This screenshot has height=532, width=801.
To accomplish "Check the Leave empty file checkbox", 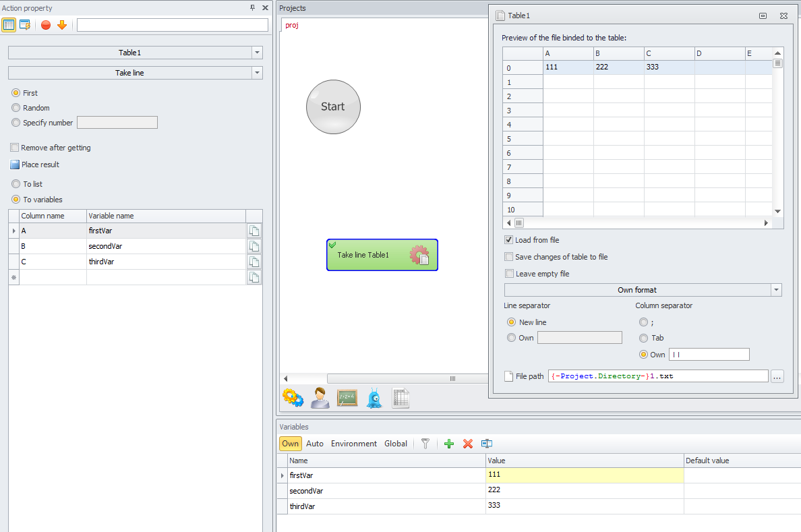I will pos(509,273).
